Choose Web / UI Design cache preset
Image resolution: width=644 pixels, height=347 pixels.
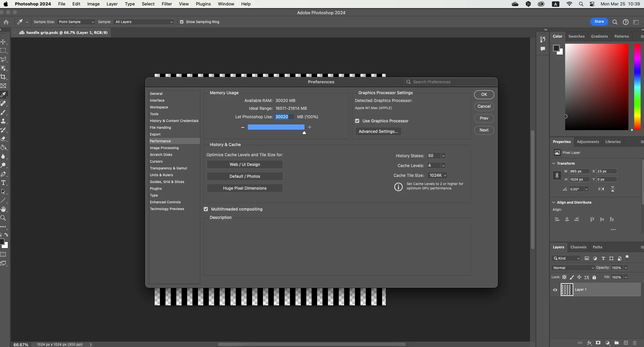coord(245,164)
